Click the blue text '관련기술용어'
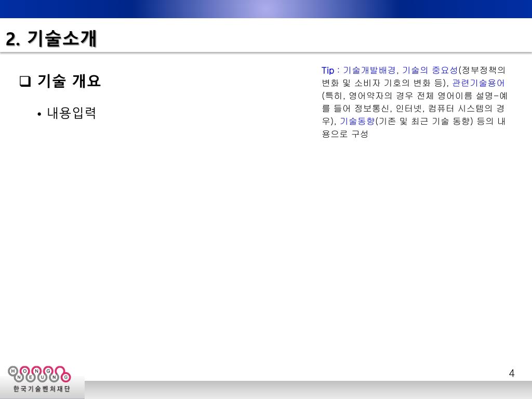 coord(478,83)
